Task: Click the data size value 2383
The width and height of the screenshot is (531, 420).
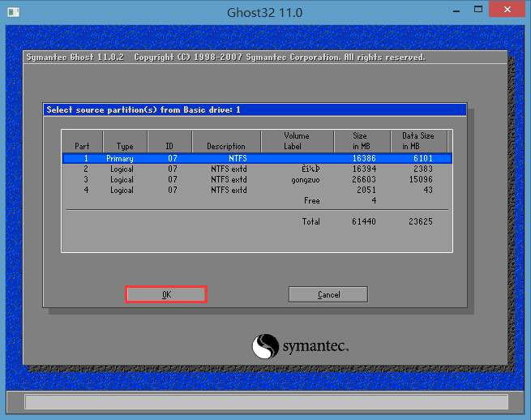Action: pyautogui.click(x=423, y=169)
